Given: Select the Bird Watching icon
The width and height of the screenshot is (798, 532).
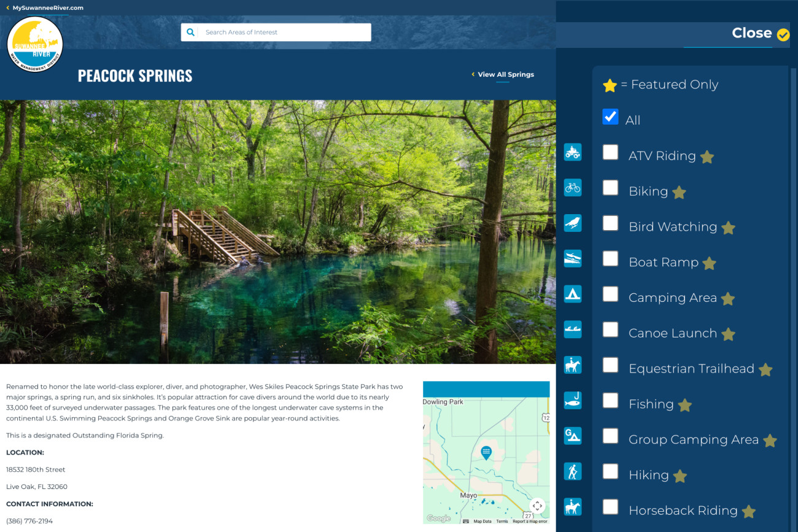Looking at the screenshot, I should (x=572, y=223).
